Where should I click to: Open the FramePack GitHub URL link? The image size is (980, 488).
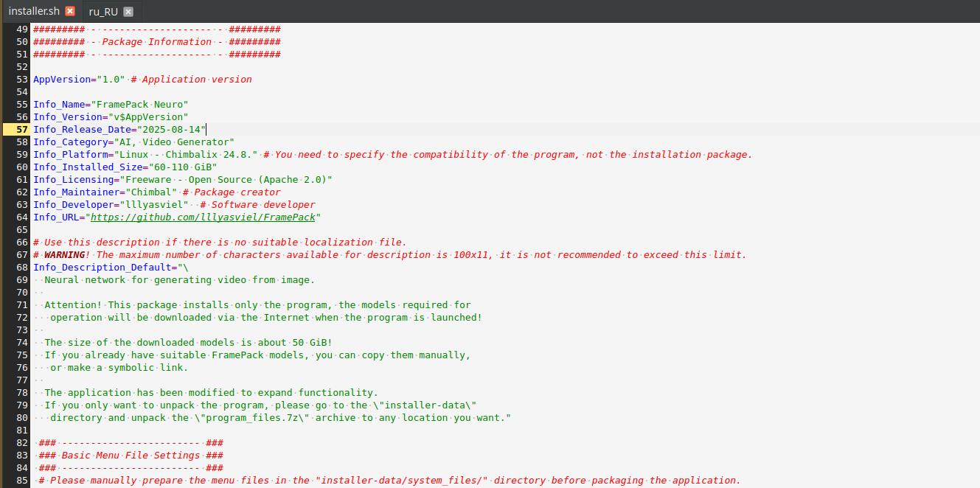[203, 217]
